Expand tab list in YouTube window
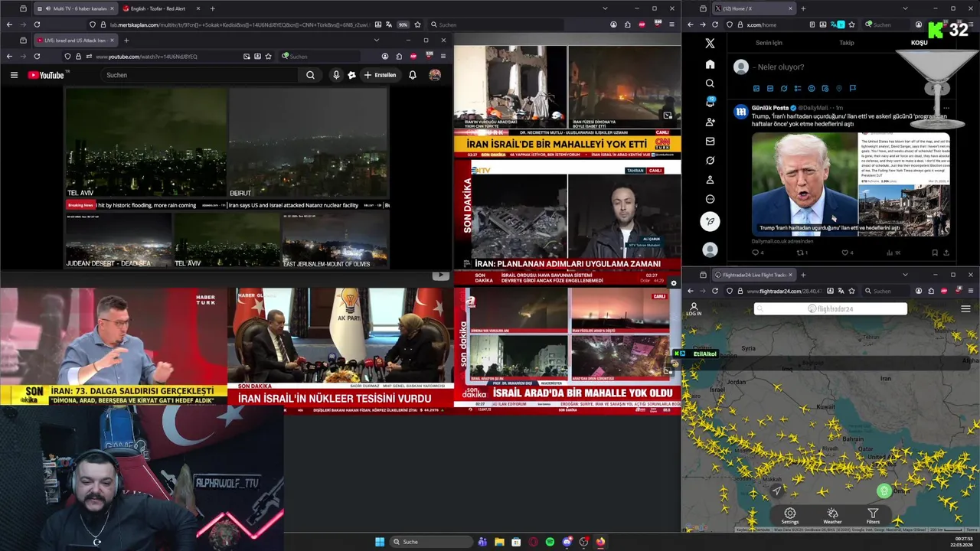Image resolution: width=980 pixels, height=551 pixels. 376,40
